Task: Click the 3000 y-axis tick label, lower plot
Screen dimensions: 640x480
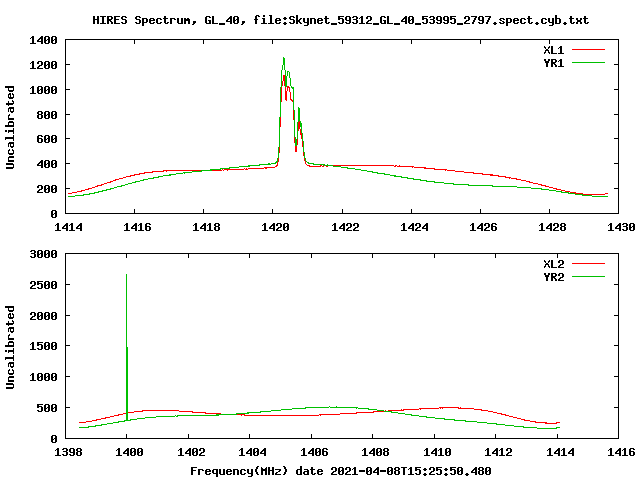Action: click(x=43, y=254)
